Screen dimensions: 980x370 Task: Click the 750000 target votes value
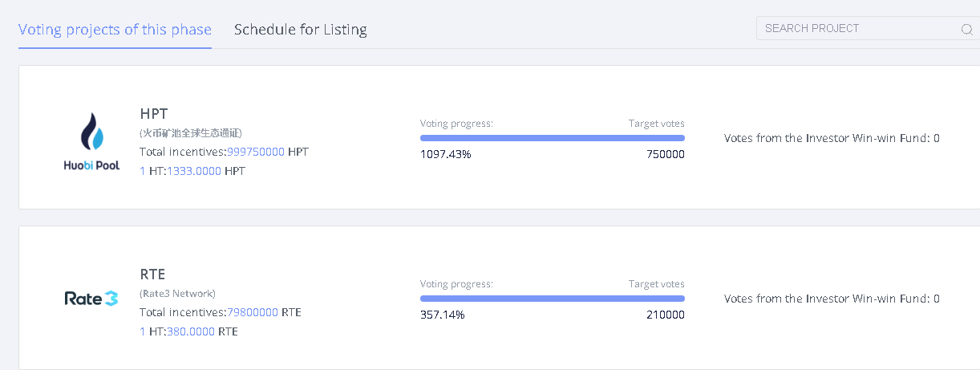pyautogui.click(x=665, y=154)
